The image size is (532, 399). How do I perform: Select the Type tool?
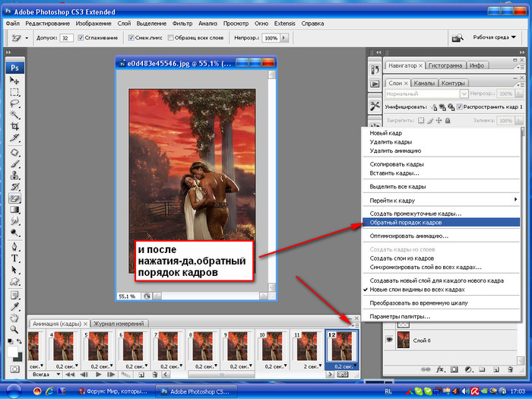pos(14,258)
